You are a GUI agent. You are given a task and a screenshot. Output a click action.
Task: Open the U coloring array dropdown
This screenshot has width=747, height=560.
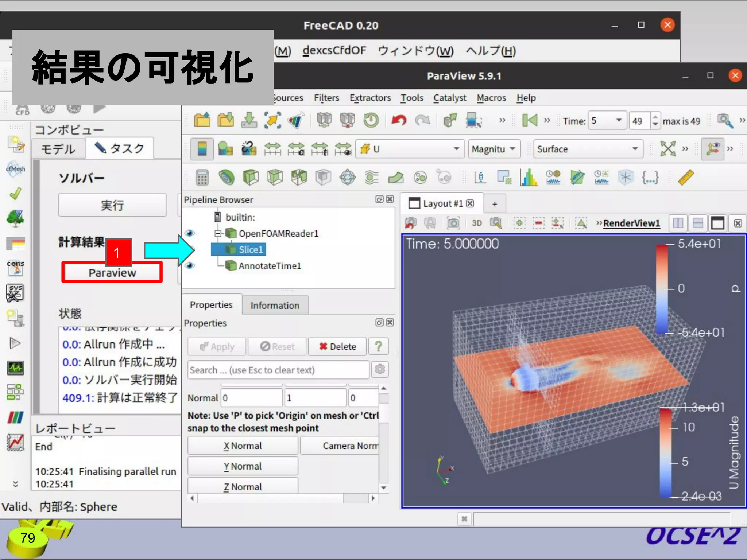(x=410, y=149)
